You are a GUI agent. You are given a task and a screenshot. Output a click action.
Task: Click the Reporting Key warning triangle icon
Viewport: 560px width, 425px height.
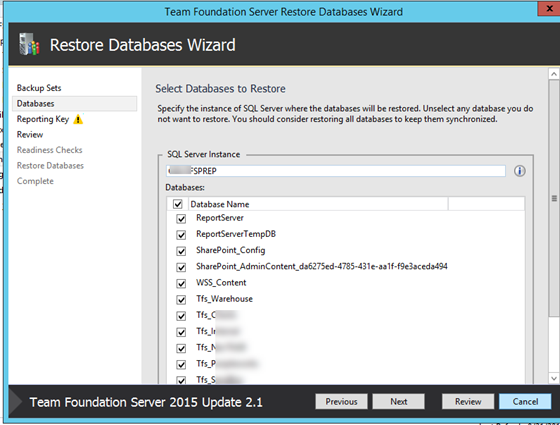coord(78,119)
